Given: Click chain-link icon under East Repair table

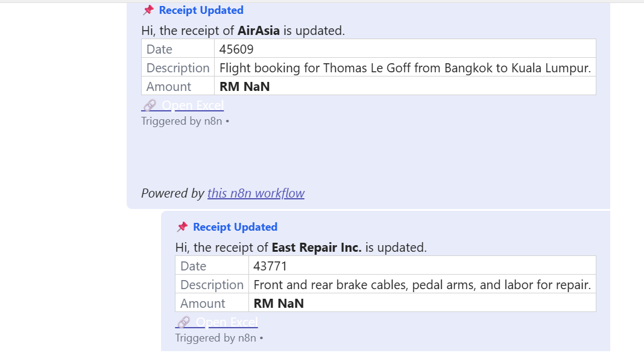Looking at the screenshot, I should tap(183, 322).
